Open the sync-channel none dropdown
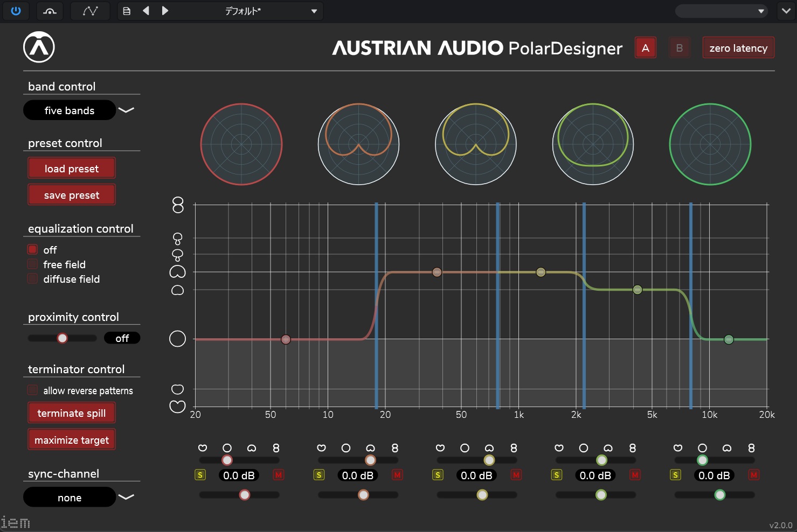This screenshot has height=532, width=797. 126,497
